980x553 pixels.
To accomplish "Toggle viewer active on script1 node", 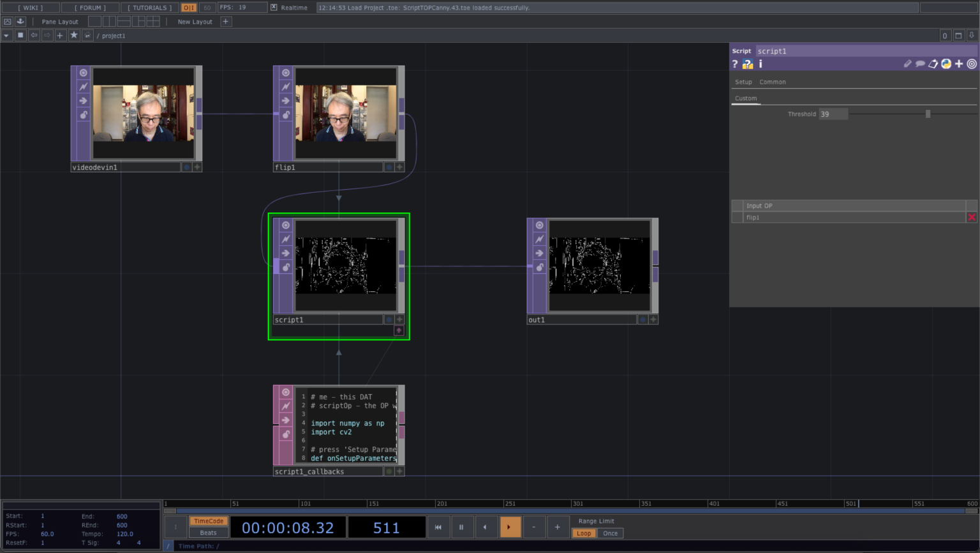I will 286,225.
